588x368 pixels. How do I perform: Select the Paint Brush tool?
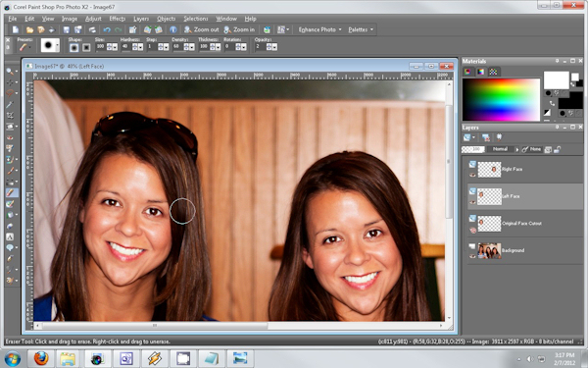coord(10,171)
